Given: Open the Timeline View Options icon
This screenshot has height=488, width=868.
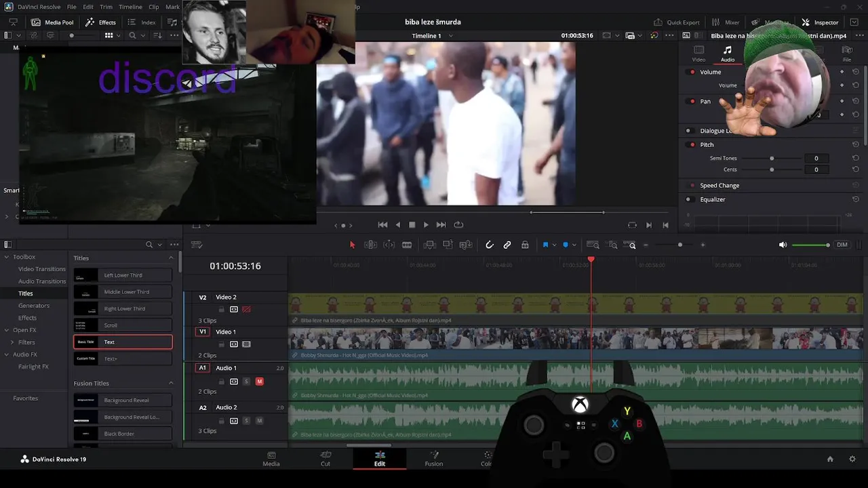Looking at the screenshot, I should point(197,245).
